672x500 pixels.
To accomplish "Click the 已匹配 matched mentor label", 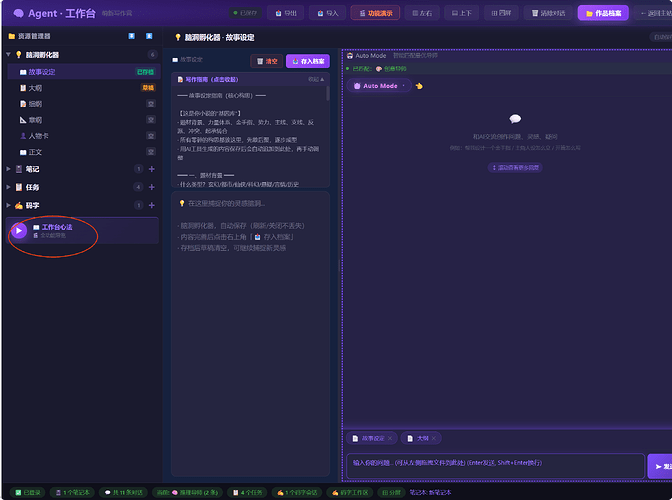I will [x=379, y=69].
